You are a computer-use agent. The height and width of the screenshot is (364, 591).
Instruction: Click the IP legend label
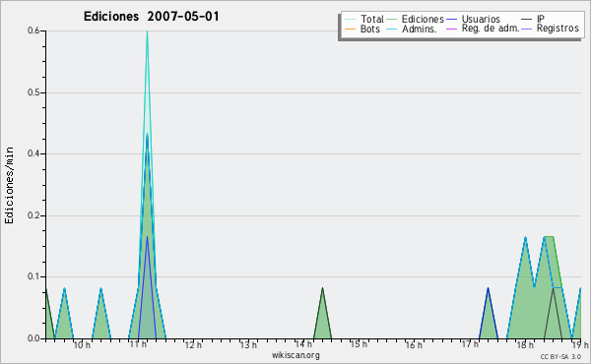[541, 19]
